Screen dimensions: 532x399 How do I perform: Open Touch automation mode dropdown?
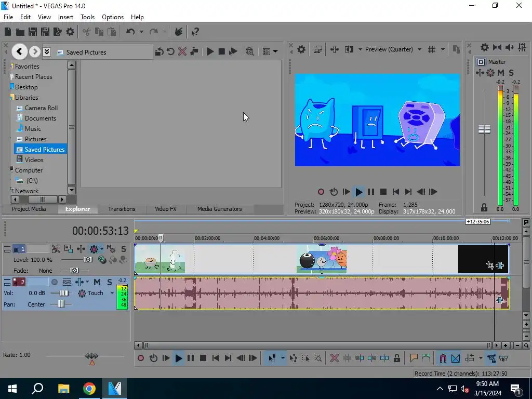pos(112,293)
